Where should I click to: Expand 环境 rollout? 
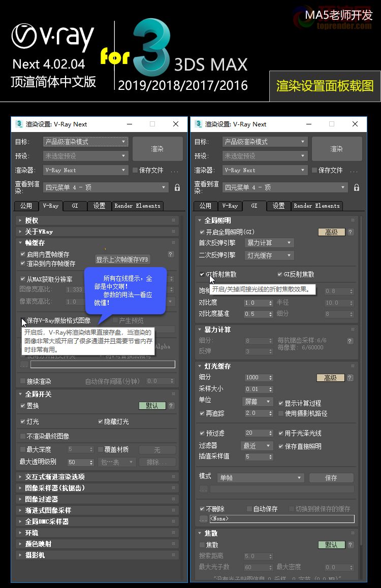(x=98, y=533)
